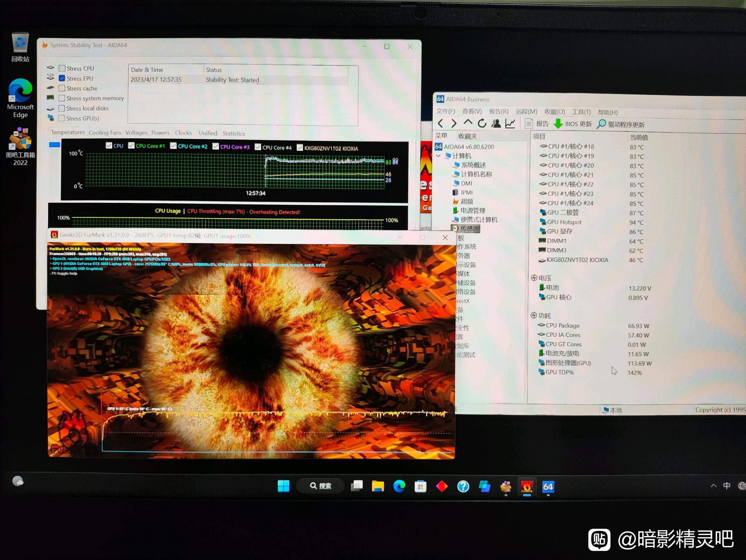The height and width of the screenshot is (560, 746).
Task: Click the Refresh icon in AIDA64 toolbar
Action: [x=482, y=123]
